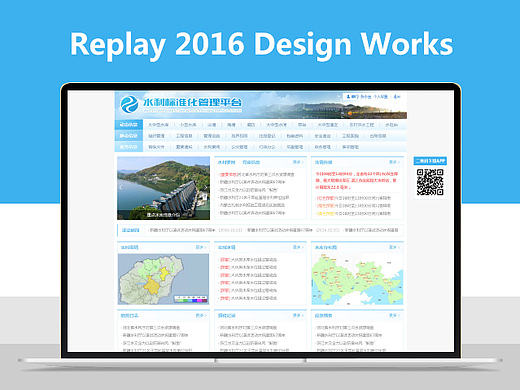Select the third navigation row category label
Viewport: 520px width, 390px height.
pos(129,147)
